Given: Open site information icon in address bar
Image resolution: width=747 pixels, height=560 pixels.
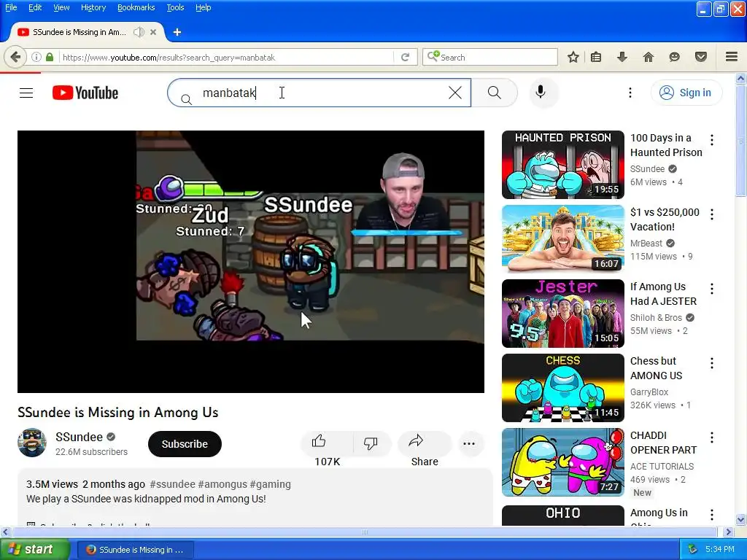Looking at the screenshot, I should point(36,57).
